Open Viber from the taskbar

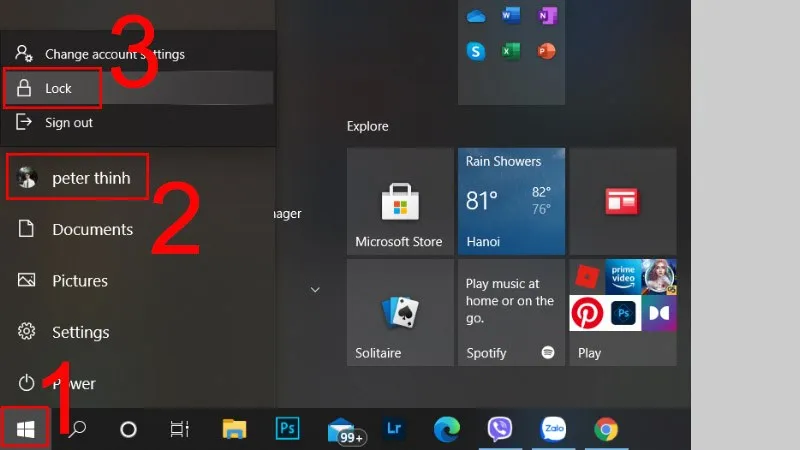click(x=500, y=429)
